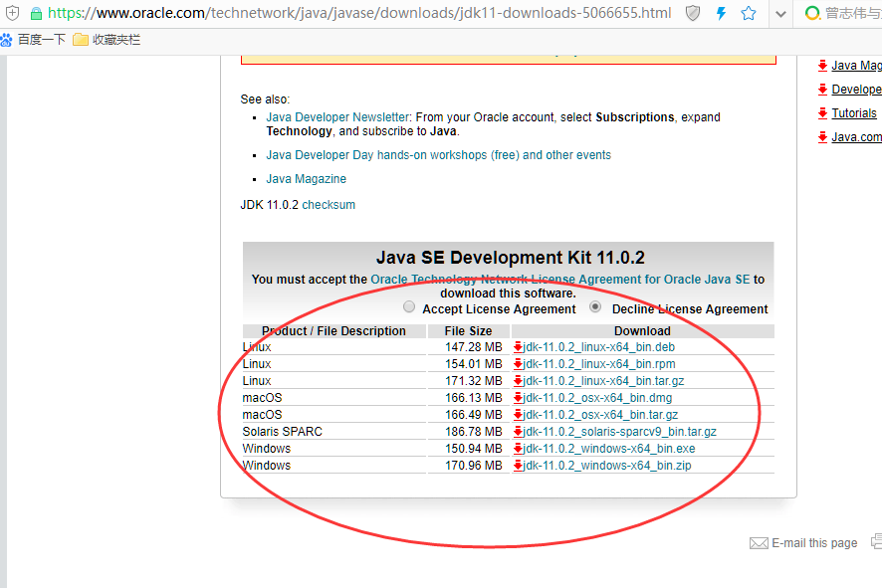The width and height of the screenshot is (882, 588).
Task: Click the E-mail this page link
Action: (814, 543)
